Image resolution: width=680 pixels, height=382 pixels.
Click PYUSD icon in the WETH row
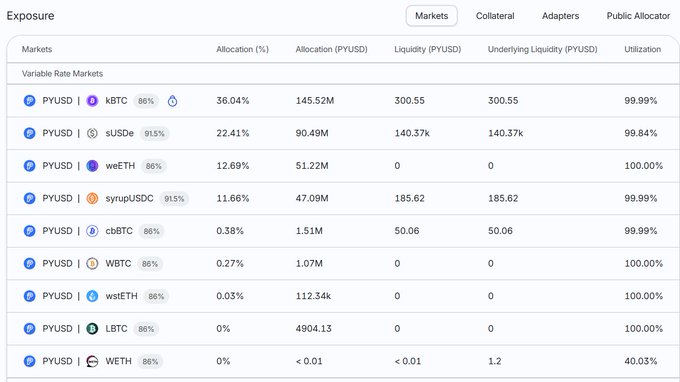tap(29, 361)
